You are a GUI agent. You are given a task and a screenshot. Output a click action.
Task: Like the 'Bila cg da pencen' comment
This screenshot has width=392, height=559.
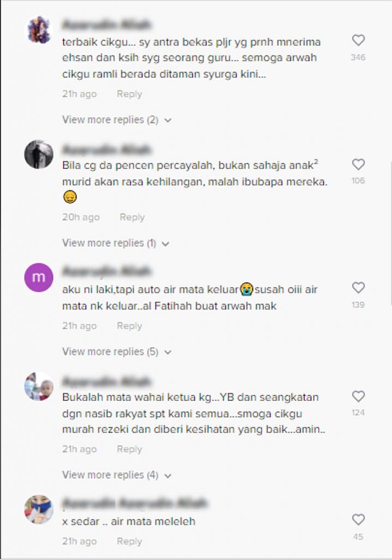[x=358, y=164]
